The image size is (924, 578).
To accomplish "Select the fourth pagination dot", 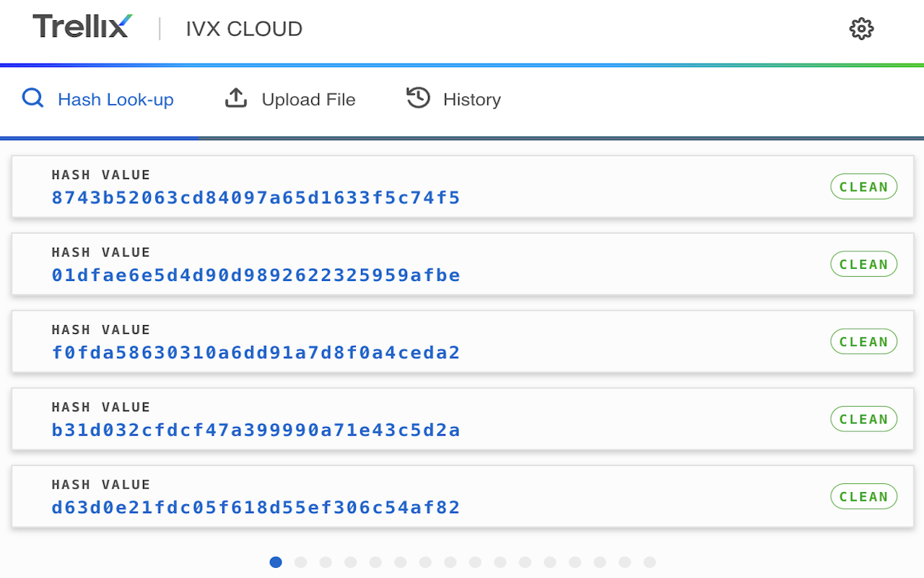I will click(351, 562).
